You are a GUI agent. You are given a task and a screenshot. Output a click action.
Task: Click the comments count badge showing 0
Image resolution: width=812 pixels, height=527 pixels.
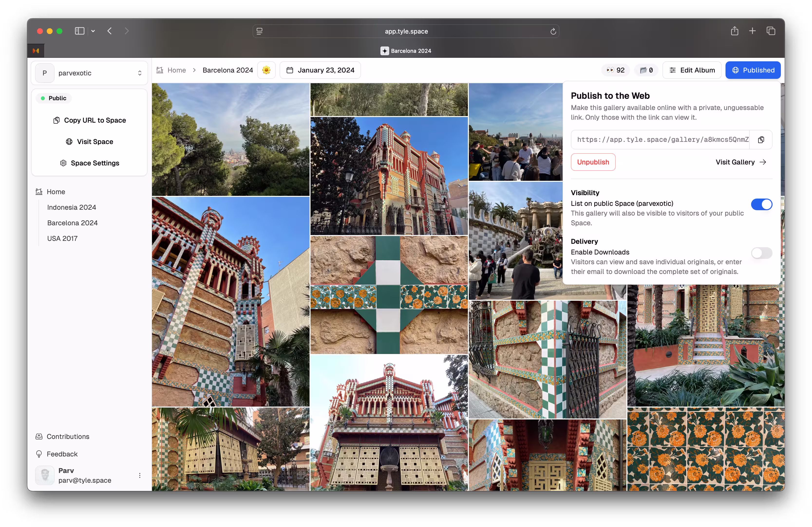tap(646, 70)
